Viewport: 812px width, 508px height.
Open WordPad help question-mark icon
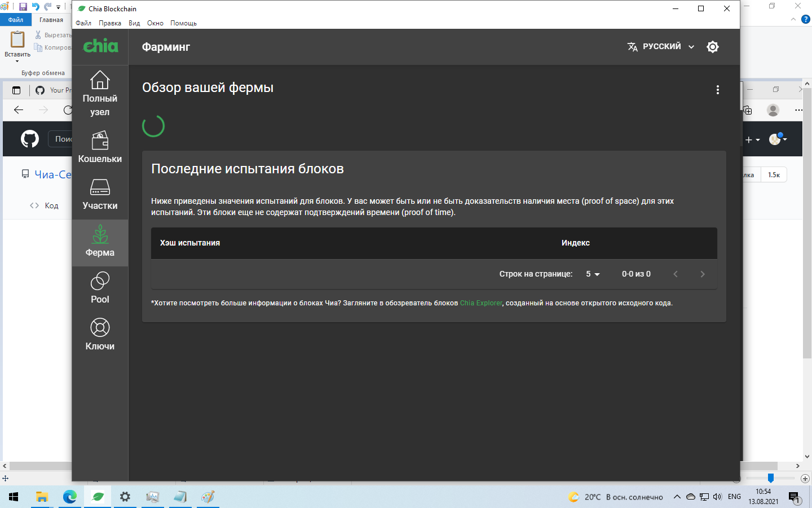coord(806,19)
